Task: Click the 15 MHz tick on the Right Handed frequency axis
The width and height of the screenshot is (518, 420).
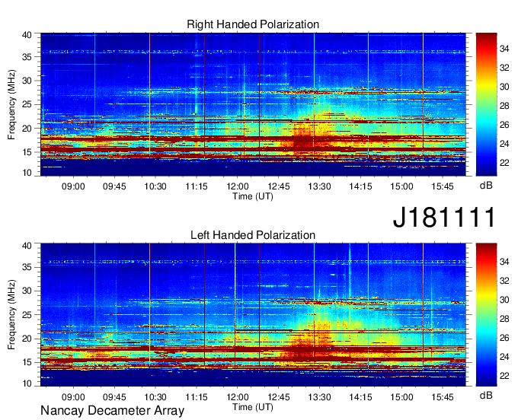Action: click(x=27, y=152)
